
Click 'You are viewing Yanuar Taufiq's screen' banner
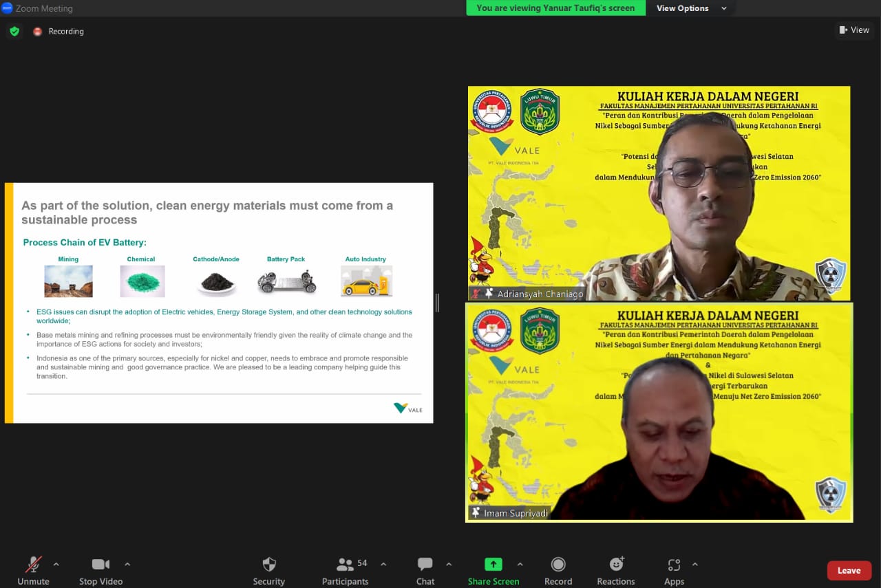[555, 8]
